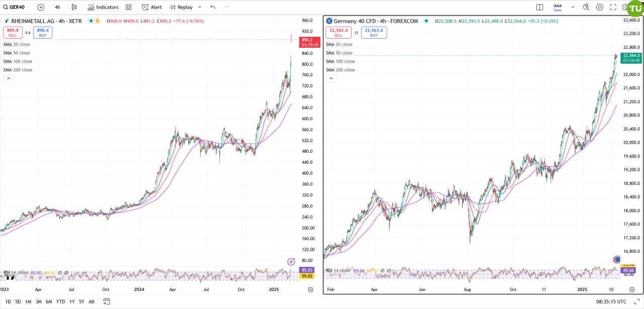Set date range to YTD

coord(60,301)
